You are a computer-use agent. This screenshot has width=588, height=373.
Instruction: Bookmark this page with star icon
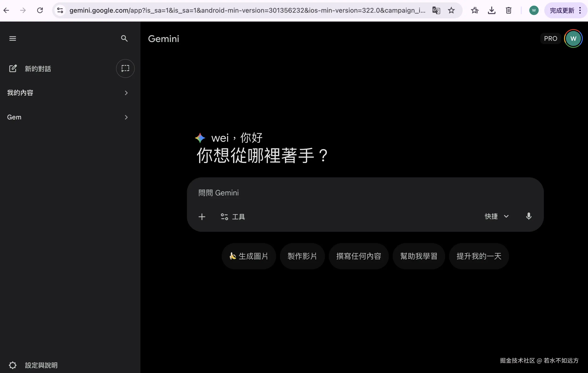click(x=451, y=11)
